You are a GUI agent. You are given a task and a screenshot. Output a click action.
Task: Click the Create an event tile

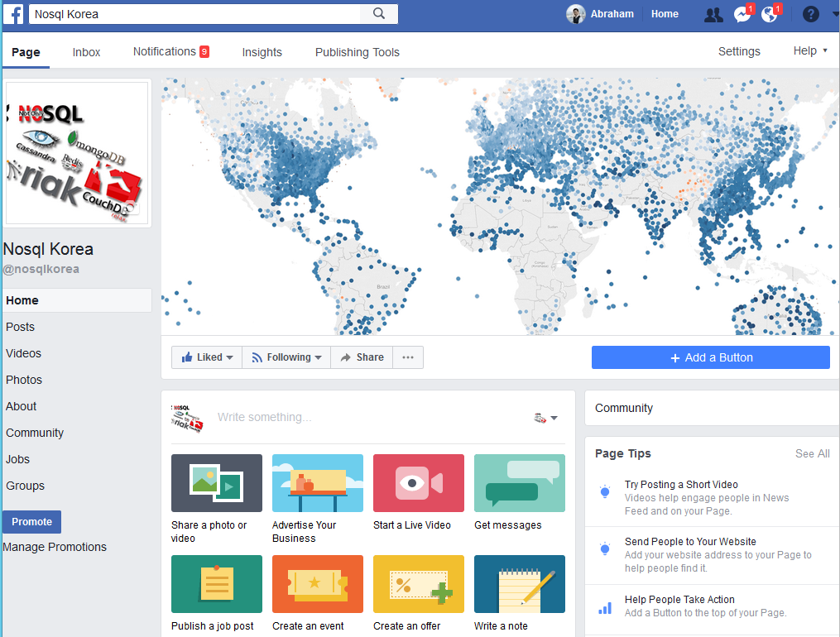pos(318,593)
